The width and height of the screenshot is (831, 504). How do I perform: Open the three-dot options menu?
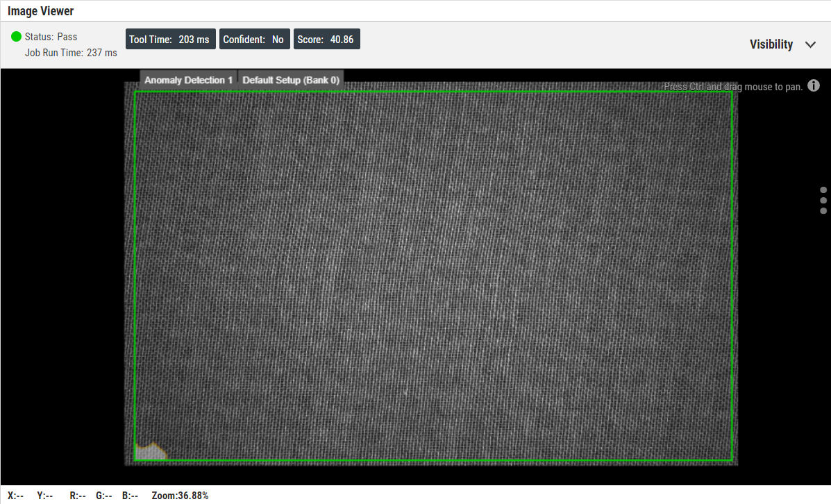point(823,201)
